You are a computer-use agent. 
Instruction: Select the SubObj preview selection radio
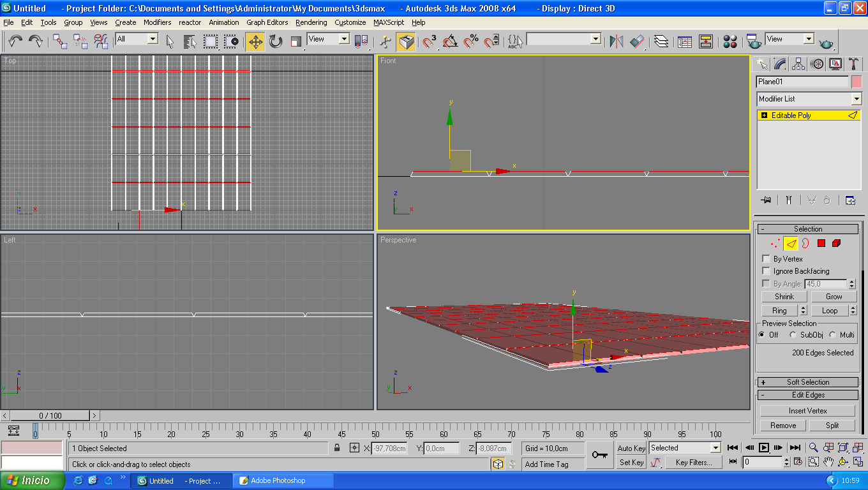[793, 335]
